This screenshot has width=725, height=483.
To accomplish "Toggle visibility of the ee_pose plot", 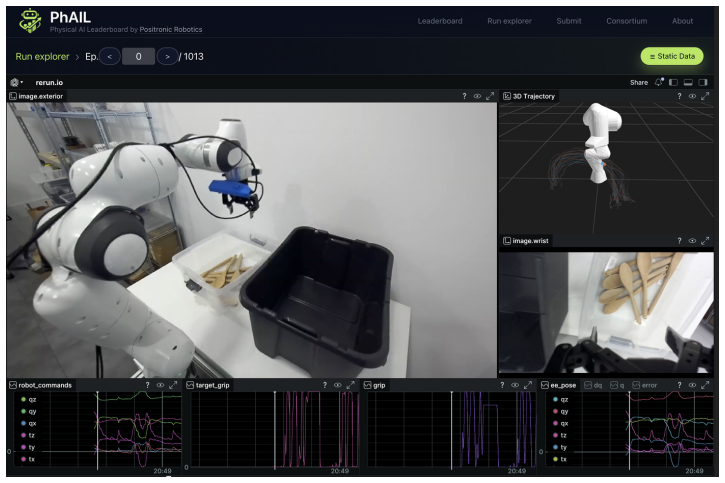I will coord(692,385).
